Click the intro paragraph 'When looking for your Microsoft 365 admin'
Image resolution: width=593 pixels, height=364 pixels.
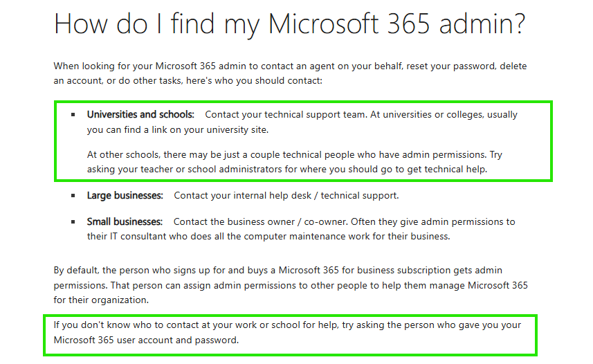(290, 73)
